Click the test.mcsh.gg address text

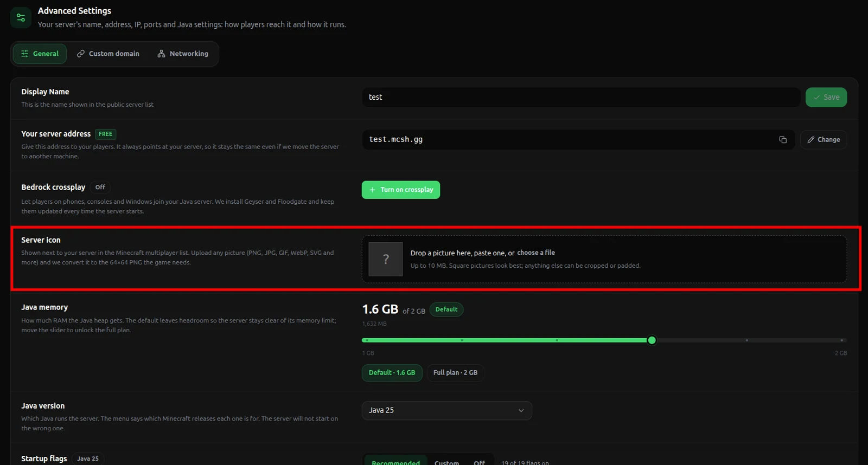pyautogui.click(x=396, y=139)
